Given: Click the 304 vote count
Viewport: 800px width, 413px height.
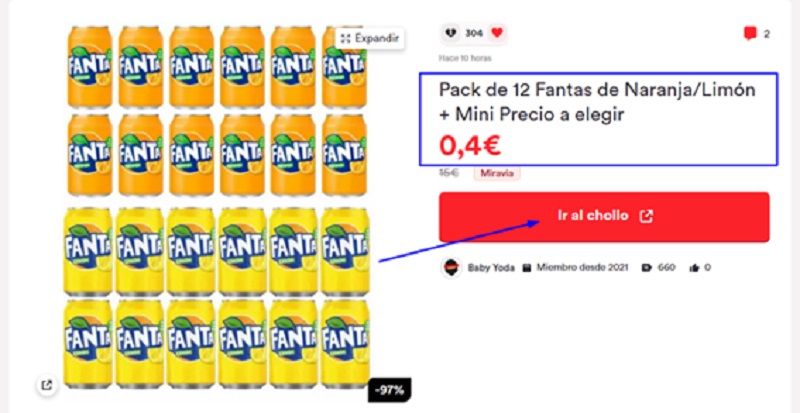Looking at the screenshot, I should 473,34.
